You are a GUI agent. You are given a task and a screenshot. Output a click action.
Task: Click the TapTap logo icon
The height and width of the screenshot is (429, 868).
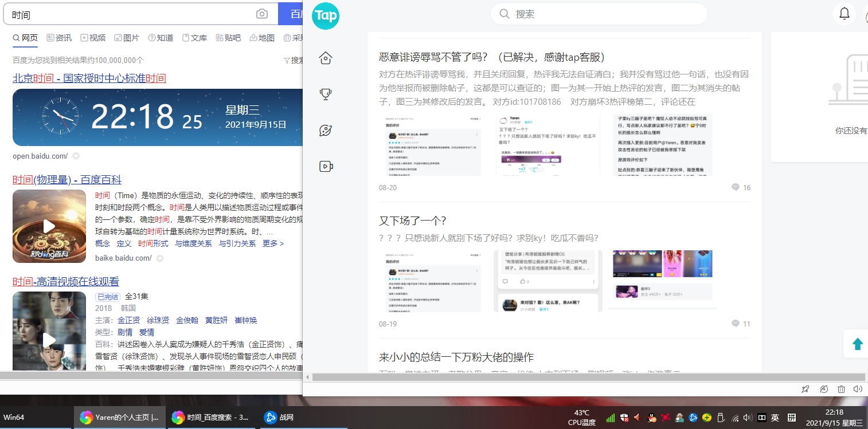pyautogui.click(x=326, y=15)
